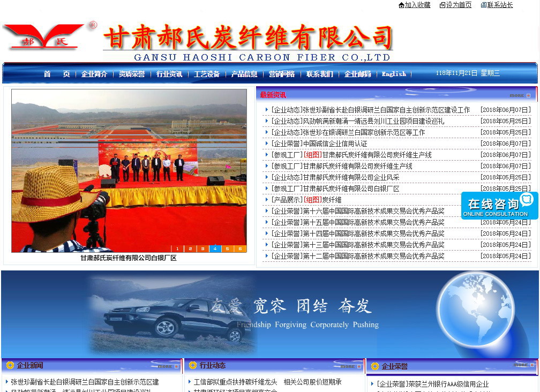Viewport: 540px width, 392px height.
Task: Click the page icon beside 设为首页
Action: coord(442,5)
